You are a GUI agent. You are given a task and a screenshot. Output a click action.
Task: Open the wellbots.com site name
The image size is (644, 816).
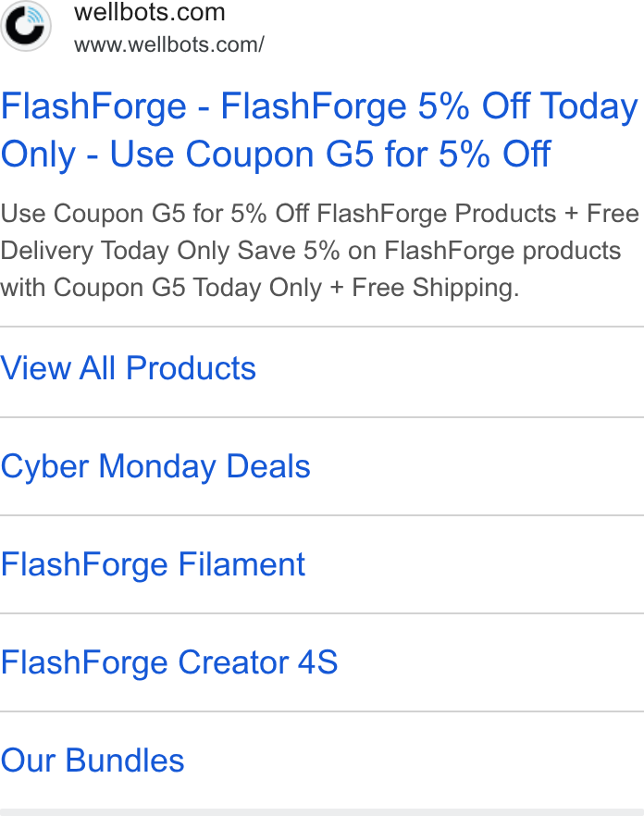(149, 12)
